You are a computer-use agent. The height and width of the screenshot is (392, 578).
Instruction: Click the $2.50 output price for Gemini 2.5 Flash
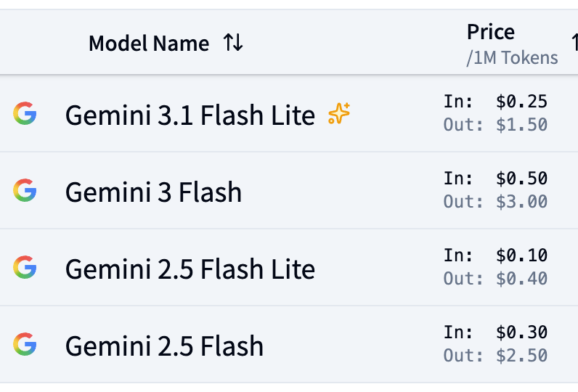click(521, 356)
